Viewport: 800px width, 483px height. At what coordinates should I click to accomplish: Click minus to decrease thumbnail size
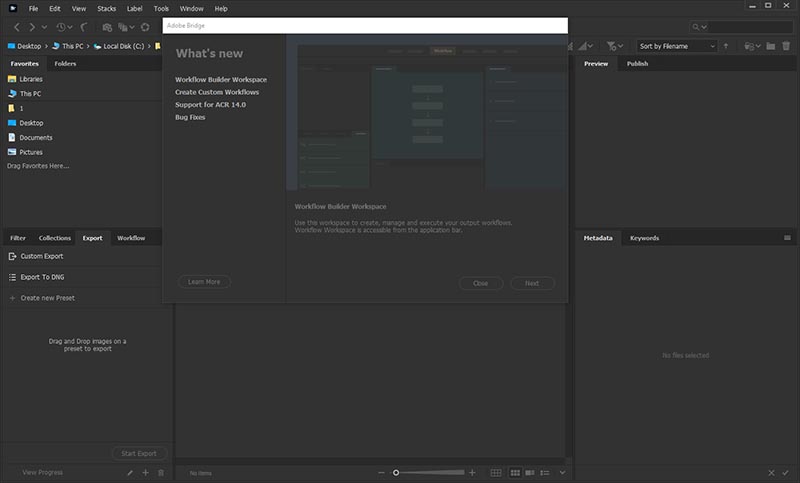pyautogui.click(x=381, y=473)
